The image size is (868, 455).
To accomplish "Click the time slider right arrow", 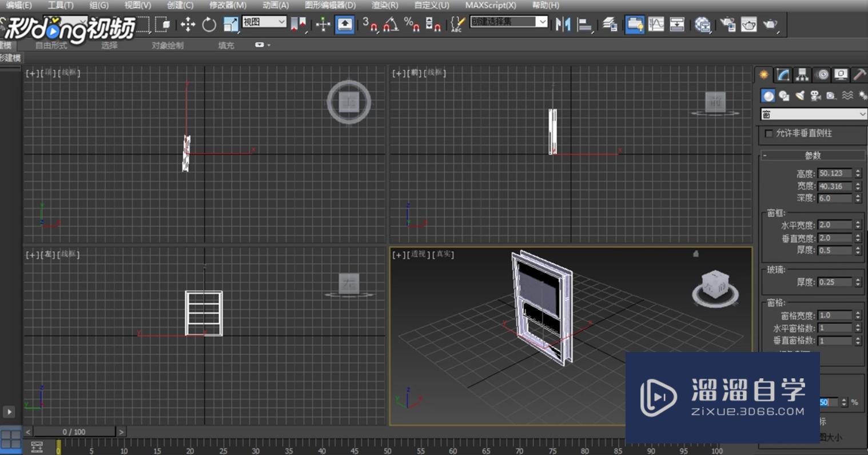I will (121, 432).
